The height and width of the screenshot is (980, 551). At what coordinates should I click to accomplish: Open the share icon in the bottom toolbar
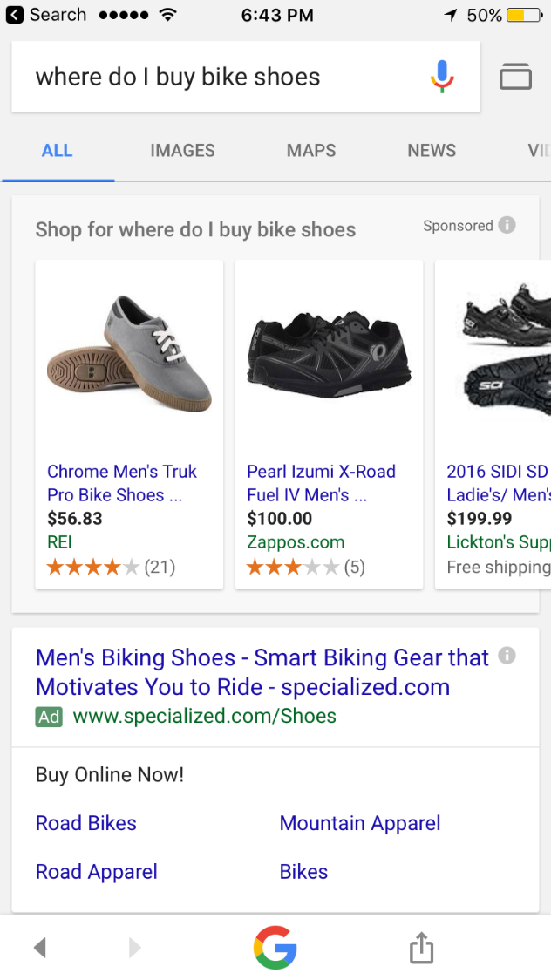click(x=421, y=948)
